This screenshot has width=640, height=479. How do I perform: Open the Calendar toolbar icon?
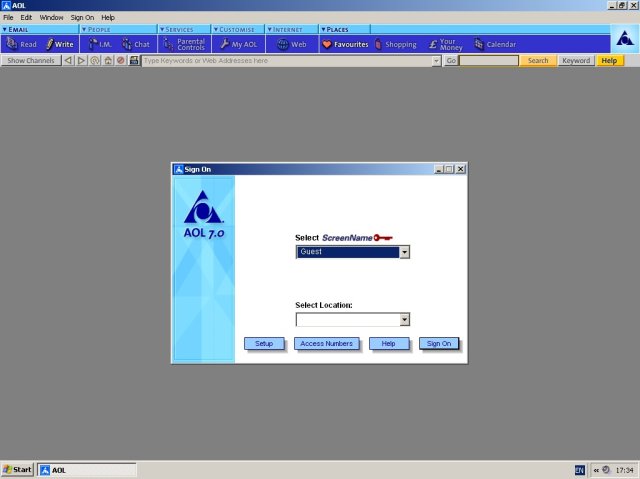coord(495,44)
